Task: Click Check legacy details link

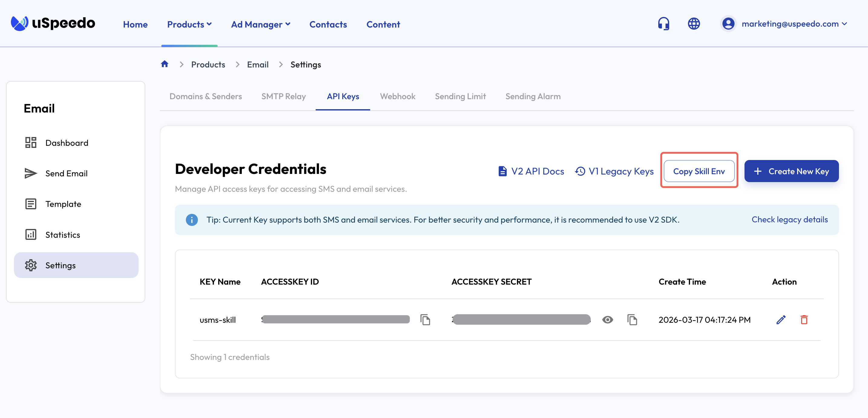Action: coord(789,220)
